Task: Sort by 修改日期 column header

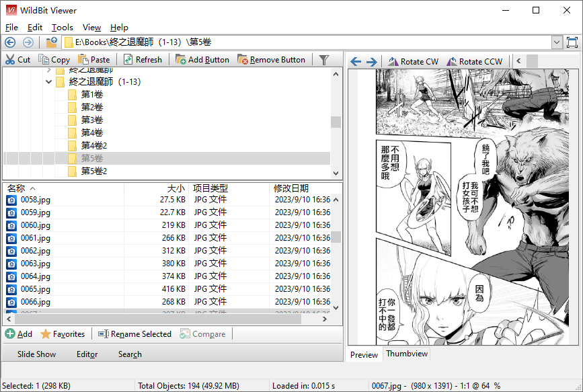Action: pos(300,188)
